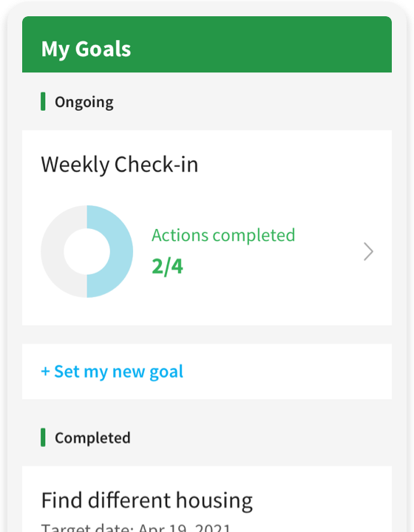Click the green marker beside Ongoing
The width and height of the screenshot is (414, 532).
click(43, 101)
